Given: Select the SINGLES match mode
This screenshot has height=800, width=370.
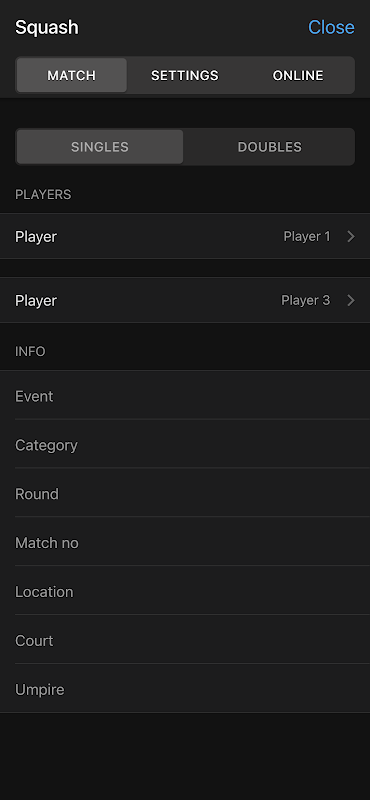Looking at the screenshot, I should click(x=100, y=147).
